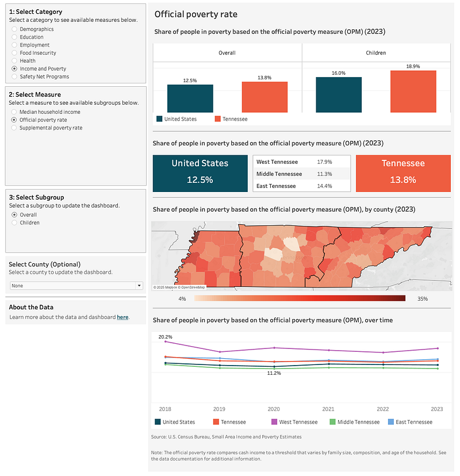Choose Supplemental poverty rate measure
This screenshot has width=460, height=476.
click(x=14, y=128)
